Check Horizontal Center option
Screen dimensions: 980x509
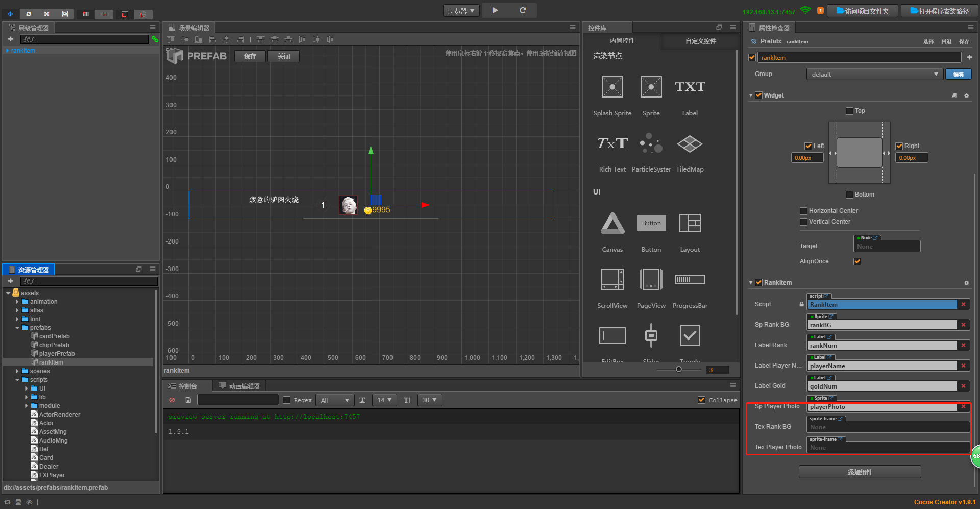(x=803, y=211)
